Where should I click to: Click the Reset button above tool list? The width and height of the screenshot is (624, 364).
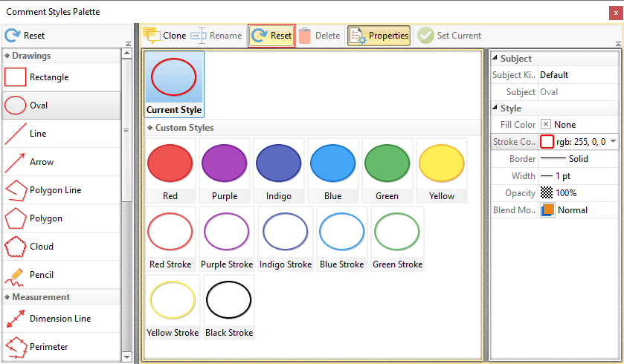(25, 36)
